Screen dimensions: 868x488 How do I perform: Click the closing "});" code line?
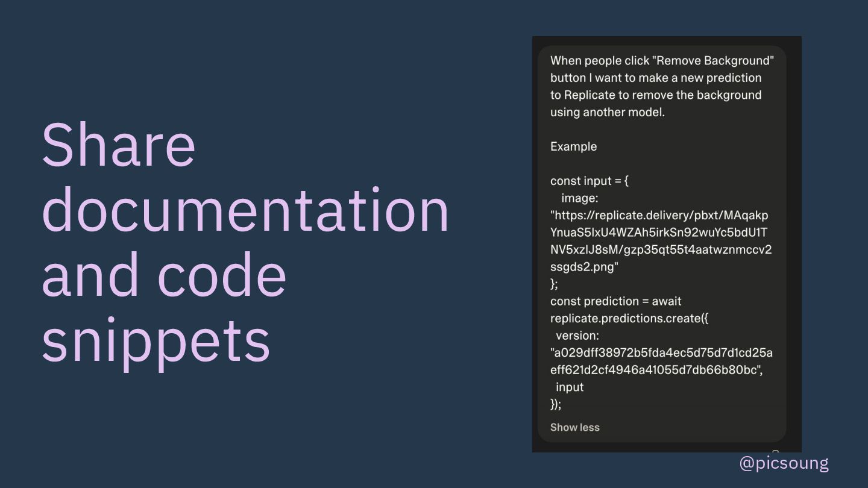click(x=556, y=404)
